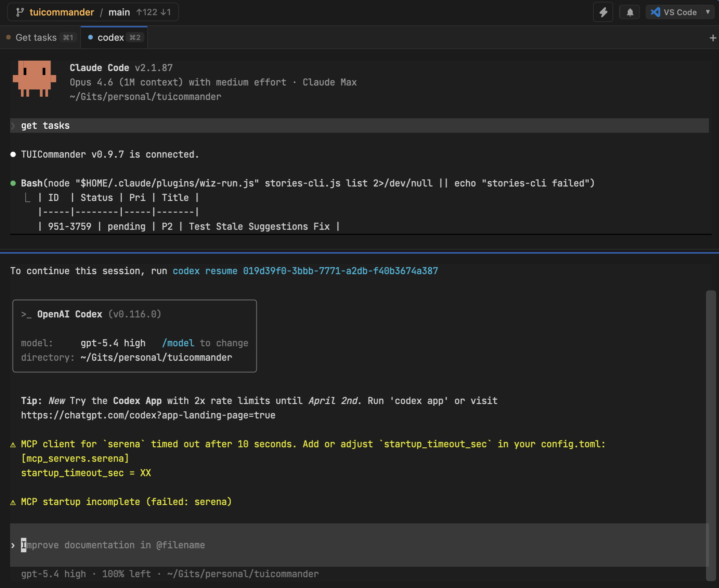This screenshot has width=719, height=588.
Task: Click the green dot next to the Bash command
Action: click(13, 183)
